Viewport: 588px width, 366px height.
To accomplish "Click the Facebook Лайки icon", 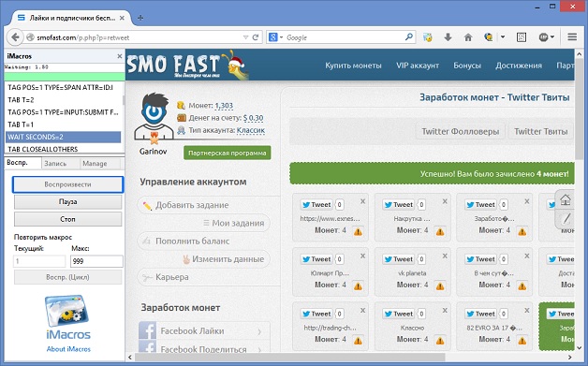I will [x=147, y=330].
